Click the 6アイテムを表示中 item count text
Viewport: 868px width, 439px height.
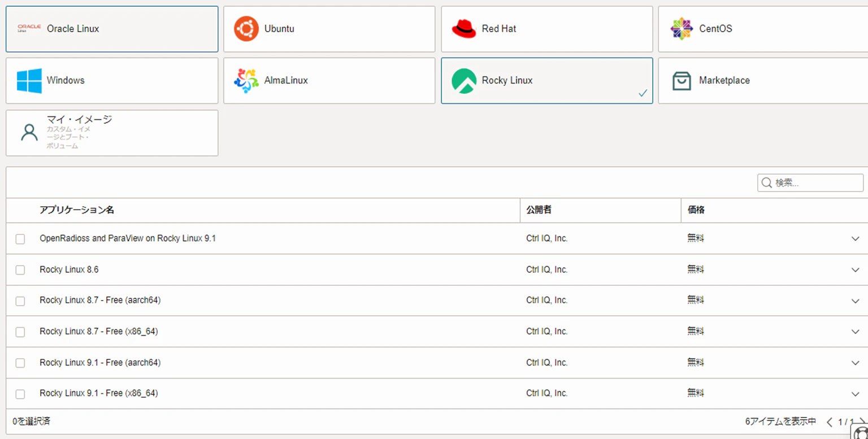[x=780, y=421]
